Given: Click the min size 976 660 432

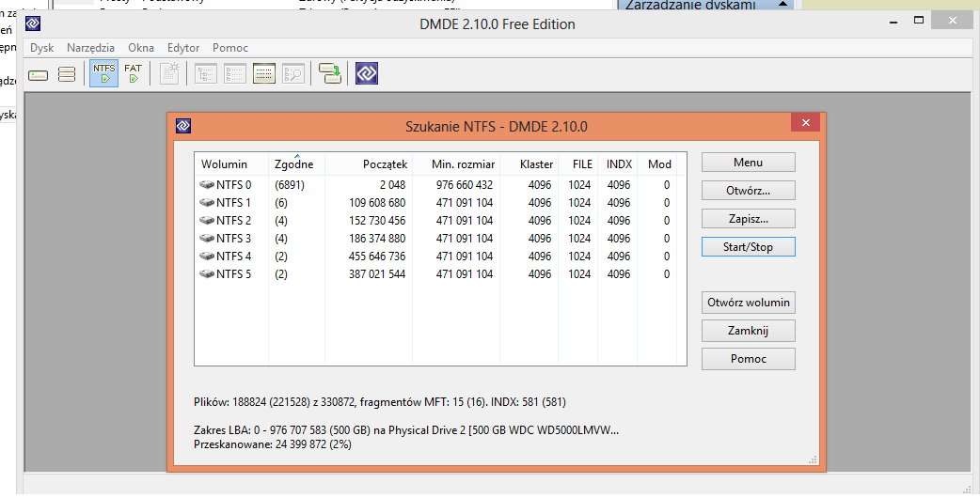Looking at the screenshot, I should coord(465,185).
